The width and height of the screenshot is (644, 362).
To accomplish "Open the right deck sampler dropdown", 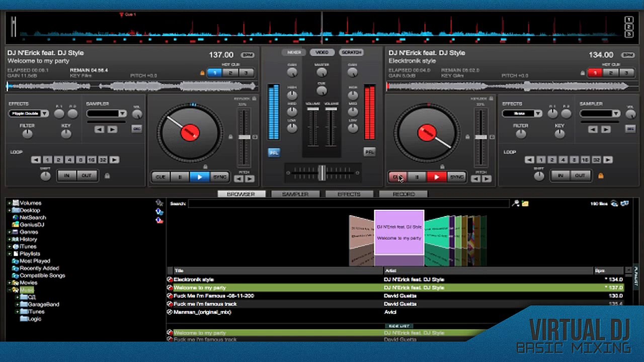I will (x=615, y=114).
